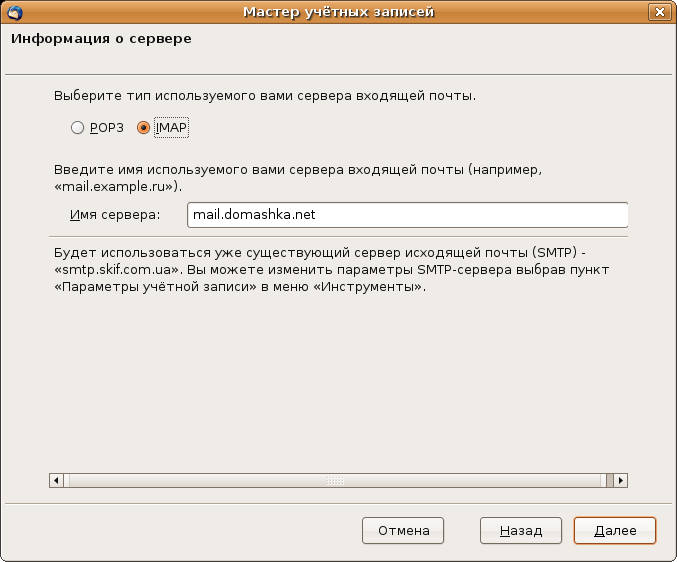This screenshot has height=562, width=677.
Task: Click the horizontal scrollbar thumb grip
Action: pyautogui.click(x=335, y=481)
